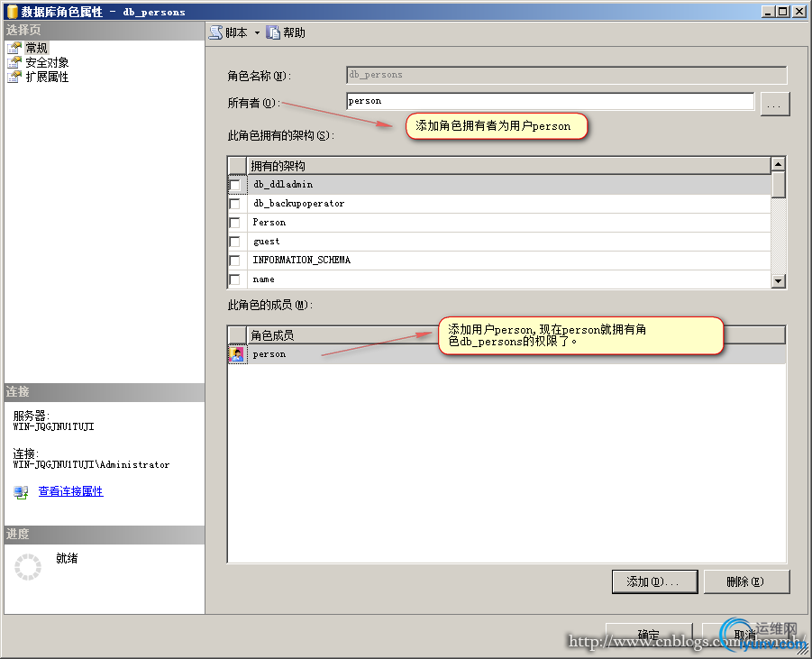The height and width of the screenshot is (659, 812).
Task: Click the 就绪 status text
Action: coord(67,559)
